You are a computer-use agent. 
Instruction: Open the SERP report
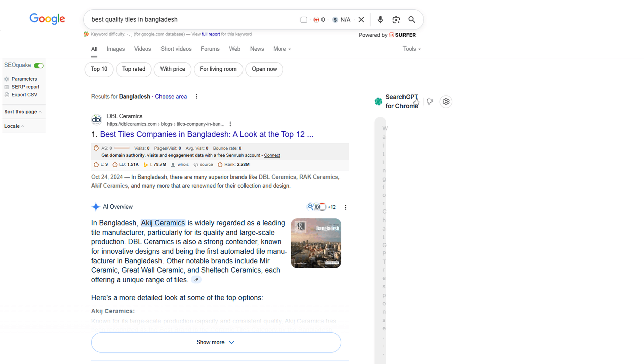coord(25,87)
